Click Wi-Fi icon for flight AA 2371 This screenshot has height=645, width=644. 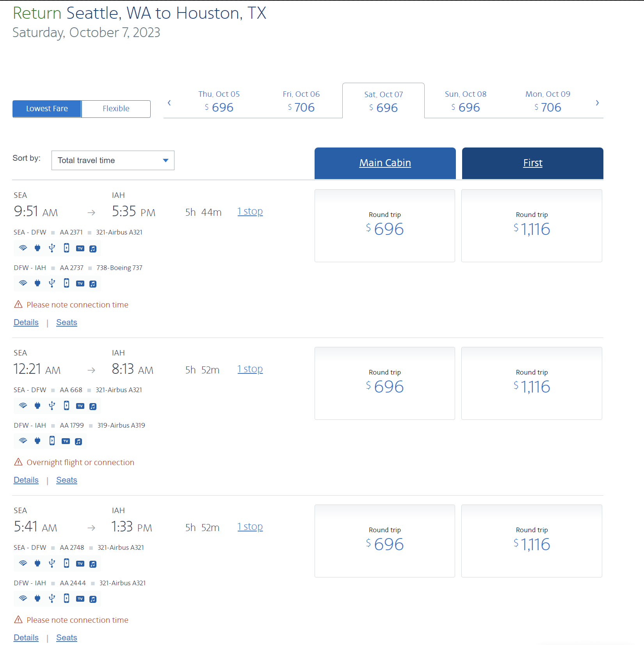(23, 248)
